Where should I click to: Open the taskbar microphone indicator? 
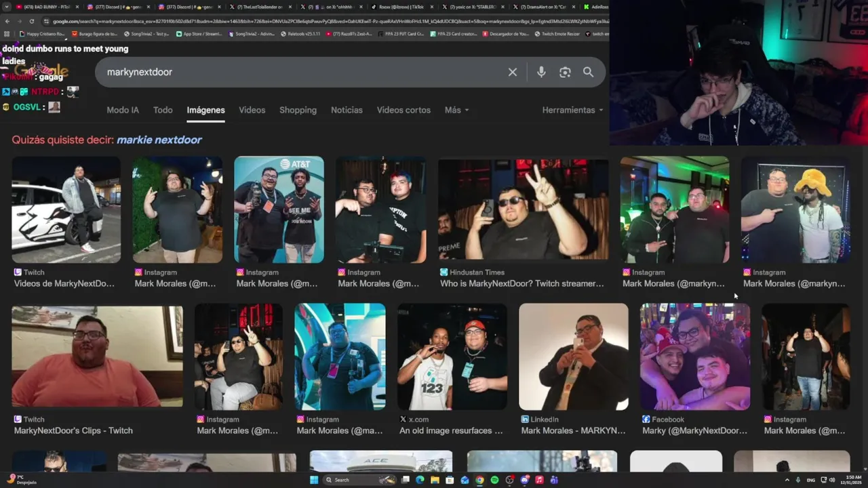click(798, 480)
